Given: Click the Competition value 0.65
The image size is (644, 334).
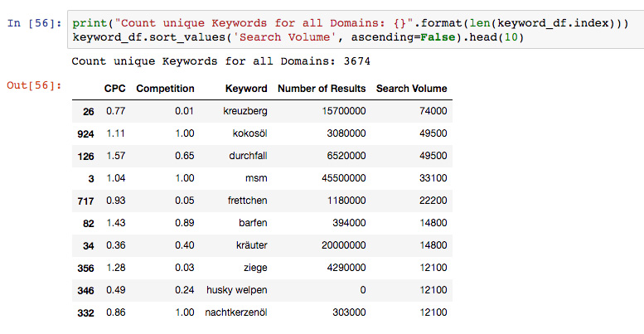Looking at the screenshot, I should coord(184,156).
